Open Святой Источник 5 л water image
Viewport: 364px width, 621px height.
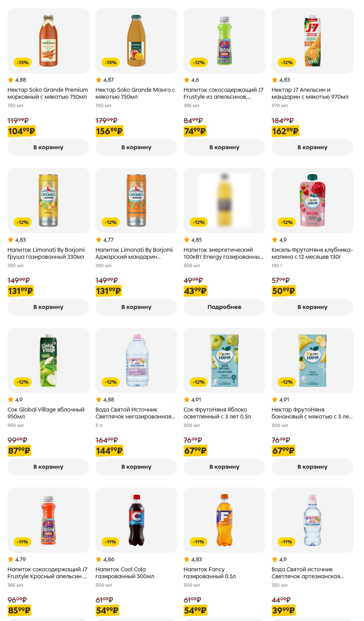coord(137,360)
